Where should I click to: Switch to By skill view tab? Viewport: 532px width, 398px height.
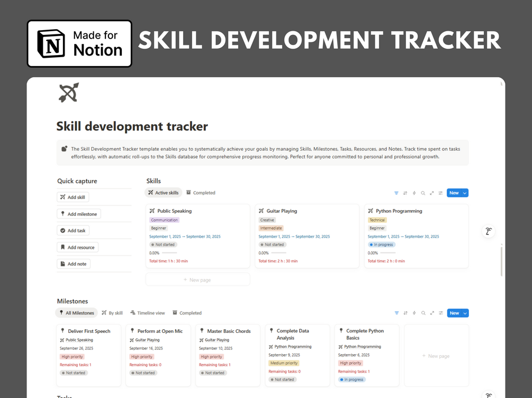[x=112, y=313]
